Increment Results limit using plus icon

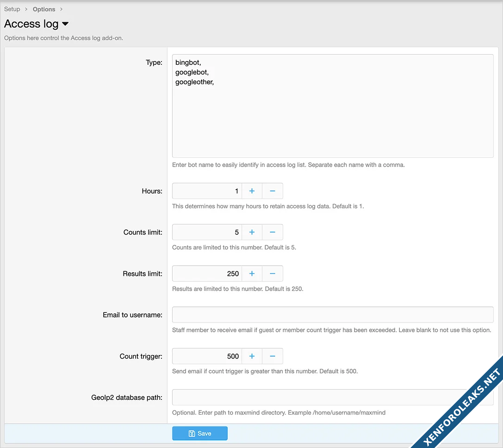point(252,274)
